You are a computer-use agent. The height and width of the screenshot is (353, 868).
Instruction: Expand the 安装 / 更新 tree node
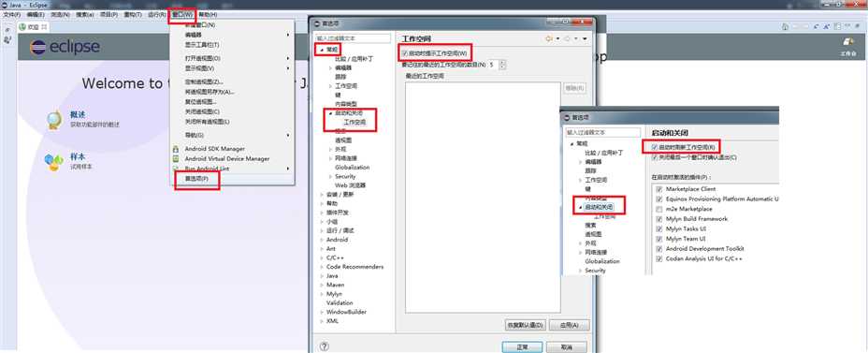tap(322, 195)
